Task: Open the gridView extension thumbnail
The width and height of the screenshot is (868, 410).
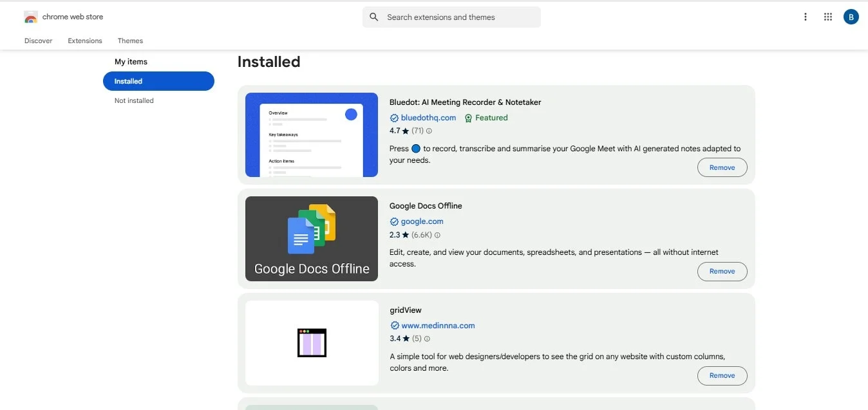Action: coord(312,343)
